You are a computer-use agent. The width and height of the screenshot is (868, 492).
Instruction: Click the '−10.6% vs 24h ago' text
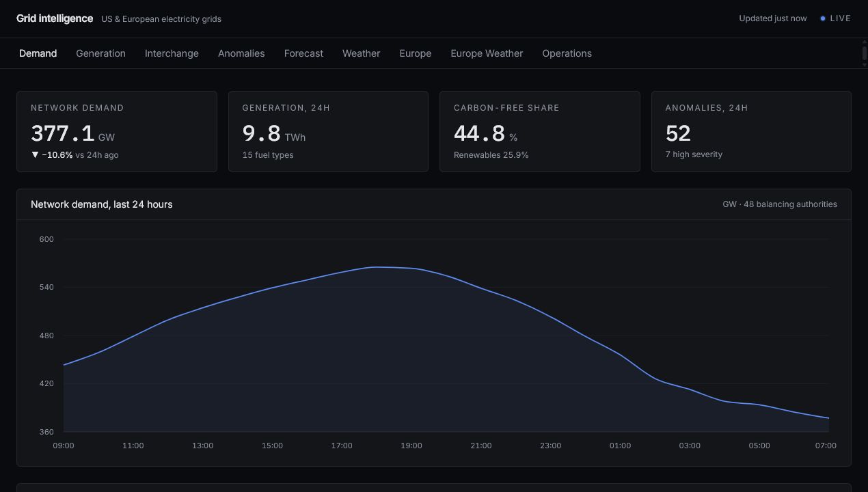80,155
